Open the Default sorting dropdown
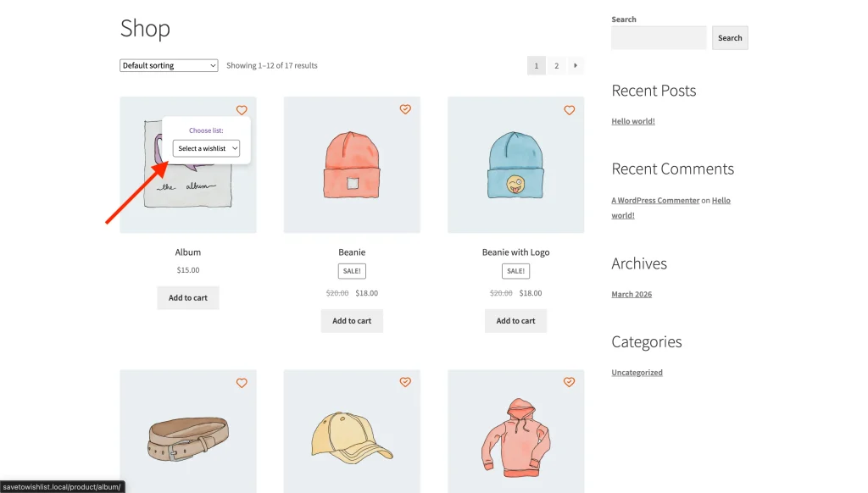Viewport: 868px width, 493px height. point(169,65)
